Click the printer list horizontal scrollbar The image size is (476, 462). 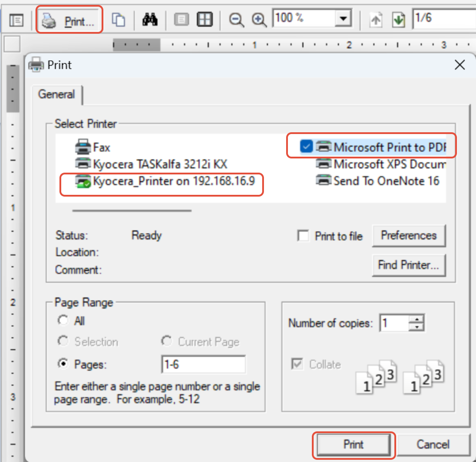click(132, 210)
